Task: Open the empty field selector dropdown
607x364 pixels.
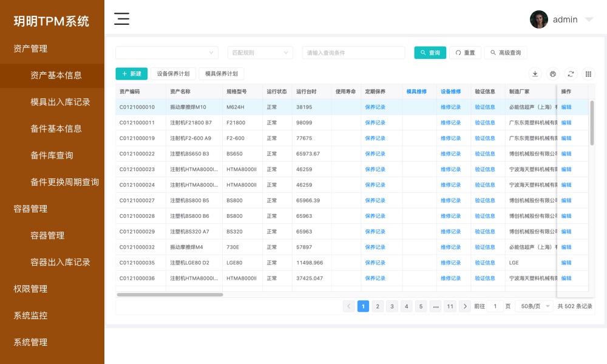Action: click(166, 53)
